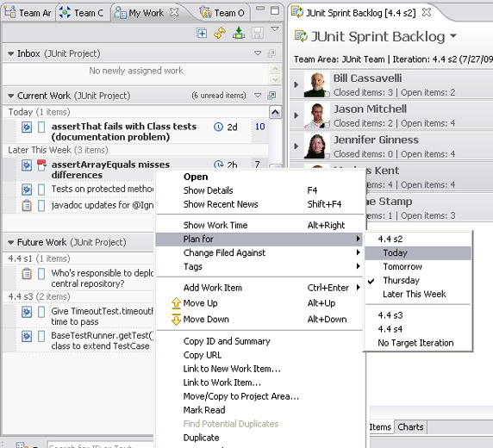The height and width of the screenshot is (448, 493).
Task: Select Today in Plan For submenu
Action: coord(418,252)
